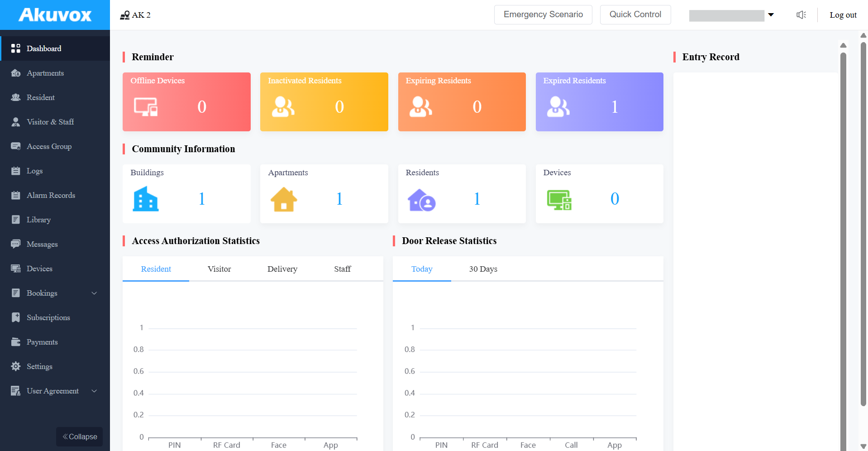
Task: Click Log out link
Action: [x=843, y=15]
